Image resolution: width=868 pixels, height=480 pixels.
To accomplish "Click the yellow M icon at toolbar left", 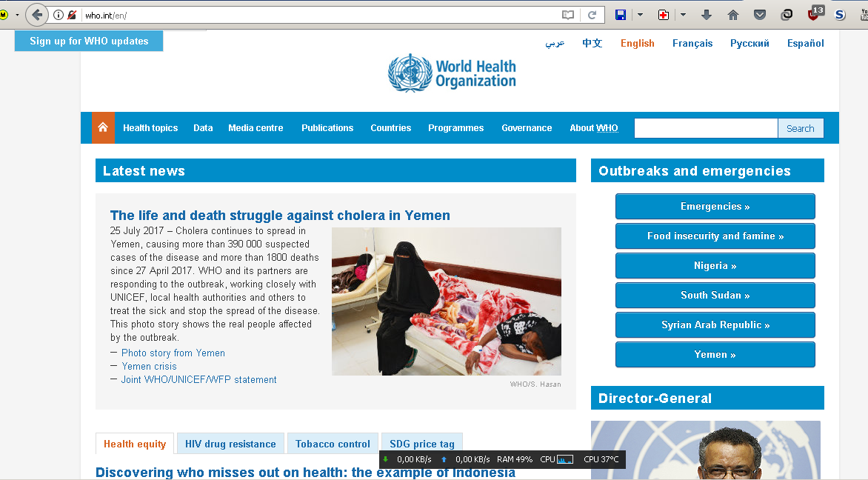I will point(3,15).
